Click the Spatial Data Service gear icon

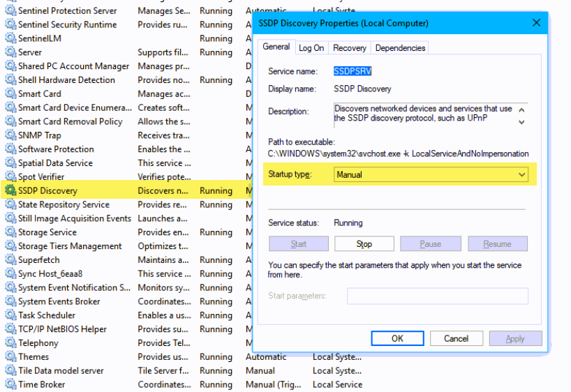pos(10,163)
